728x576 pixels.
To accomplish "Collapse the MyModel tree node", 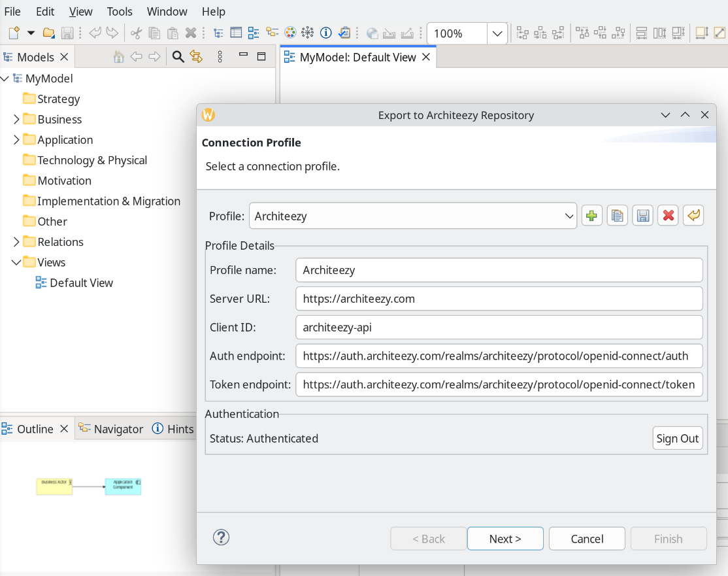I will click(5, 78).
